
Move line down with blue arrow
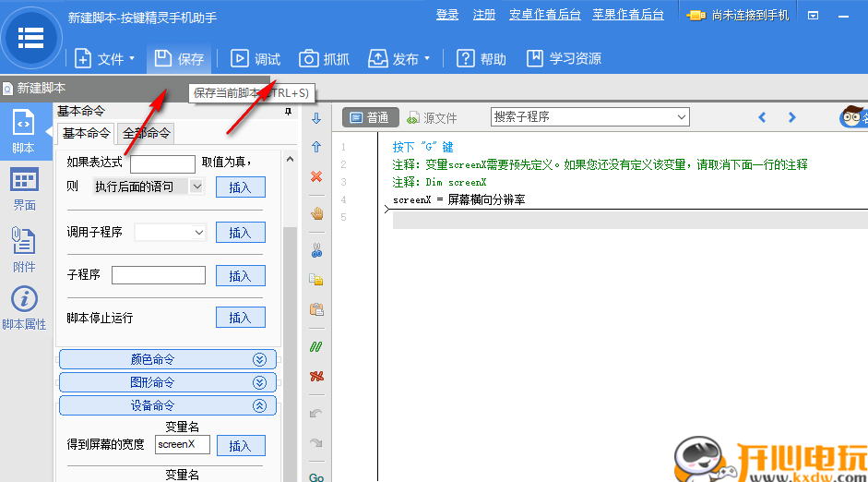[x=316, y=118]
